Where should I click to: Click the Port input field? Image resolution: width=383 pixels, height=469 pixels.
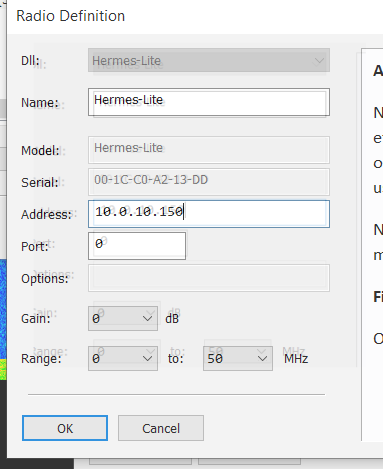[137, 246]
